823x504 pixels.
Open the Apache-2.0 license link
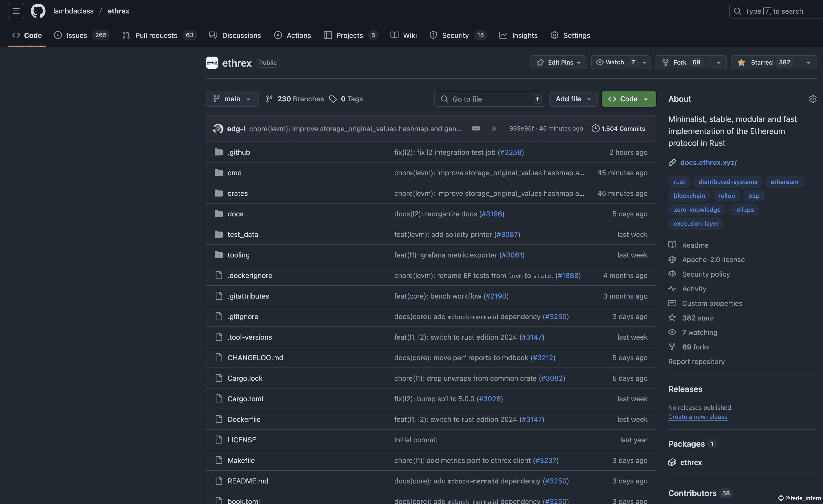click(x=713, y=260)
